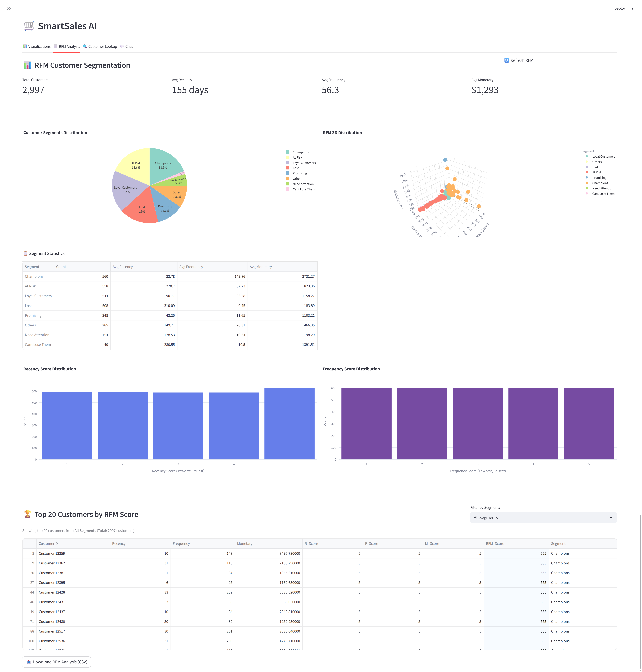
Task: Click the Promising swatch in the pie legend
Action: [x=287, y=173]
